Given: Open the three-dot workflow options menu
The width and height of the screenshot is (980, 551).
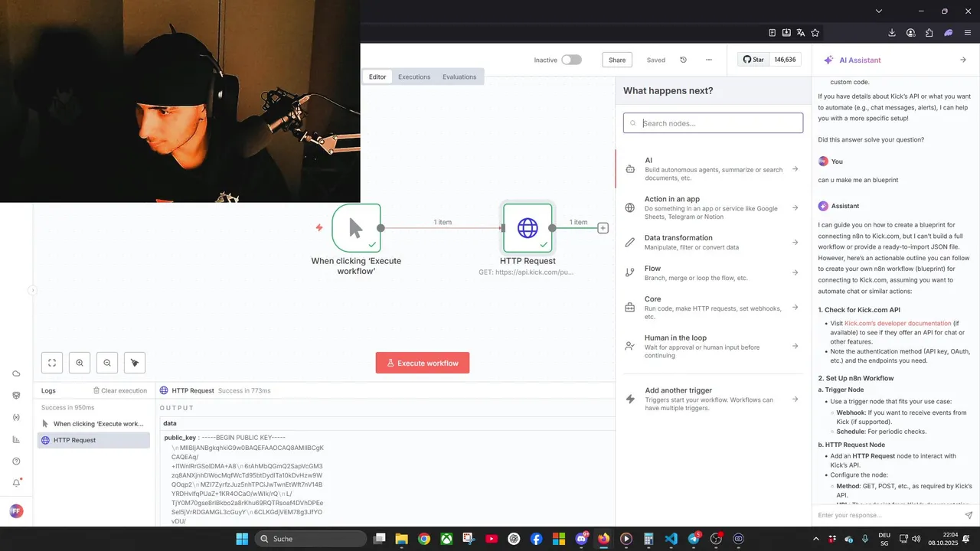Looking at the screenshot, I should pos(709,60).
